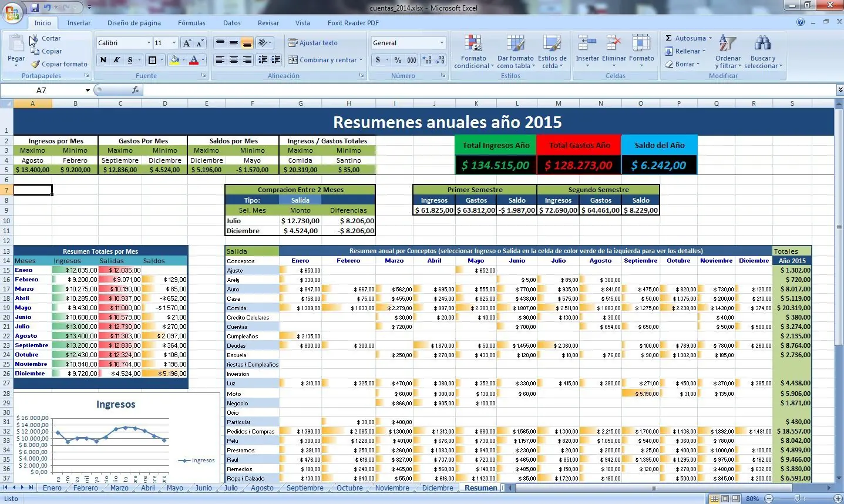Decrease the font size with the small A
The image size is (844, 504).
[x=200, y=43]
